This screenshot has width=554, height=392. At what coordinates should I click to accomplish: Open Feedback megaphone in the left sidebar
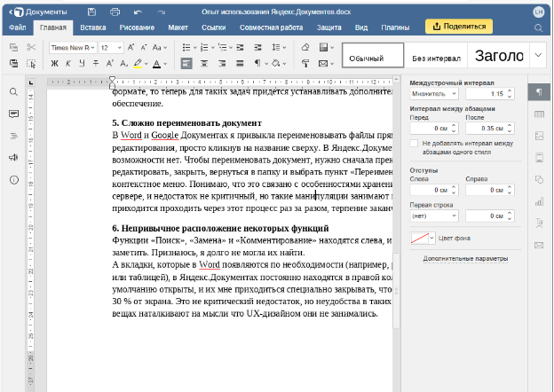click(14, 158)
